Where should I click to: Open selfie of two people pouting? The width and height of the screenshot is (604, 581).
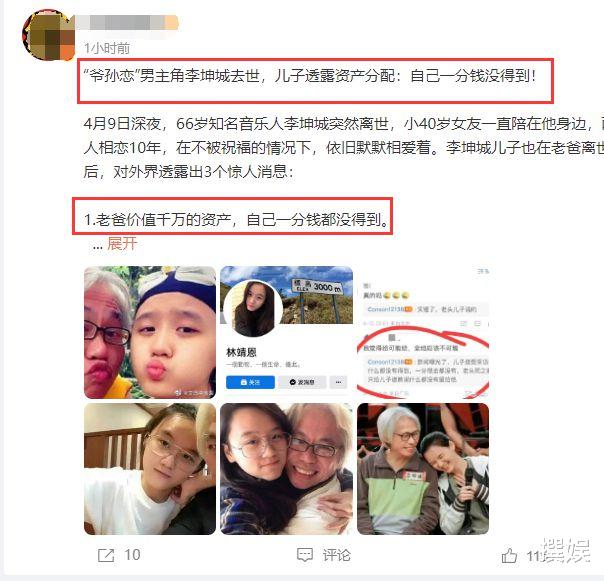coord(150,332)
